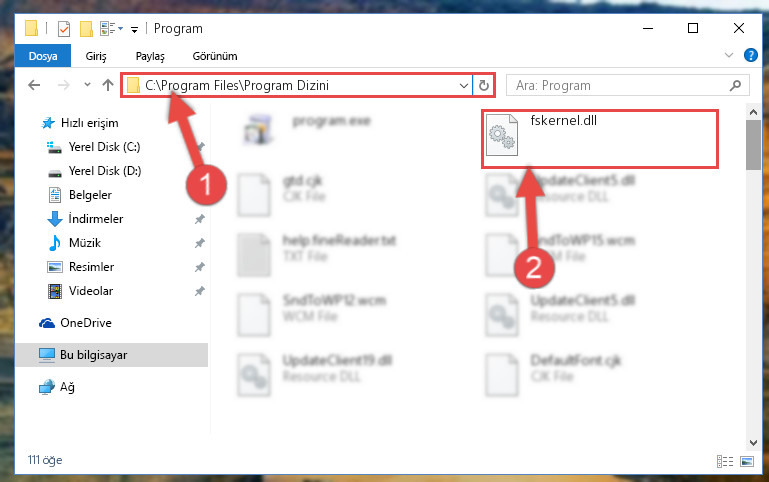Open the Dosya menu
The image size is (769, 482).
[43, 56]
